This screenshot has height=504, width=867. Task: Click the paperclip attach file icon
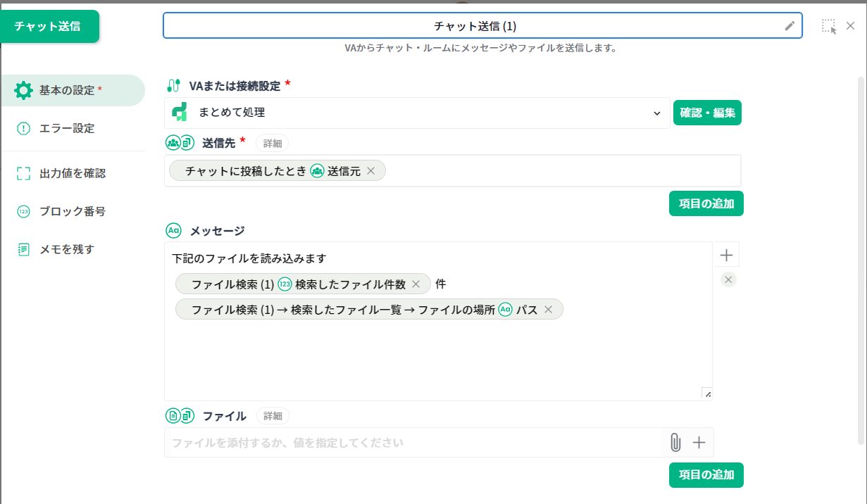click(x=675, y=442)
